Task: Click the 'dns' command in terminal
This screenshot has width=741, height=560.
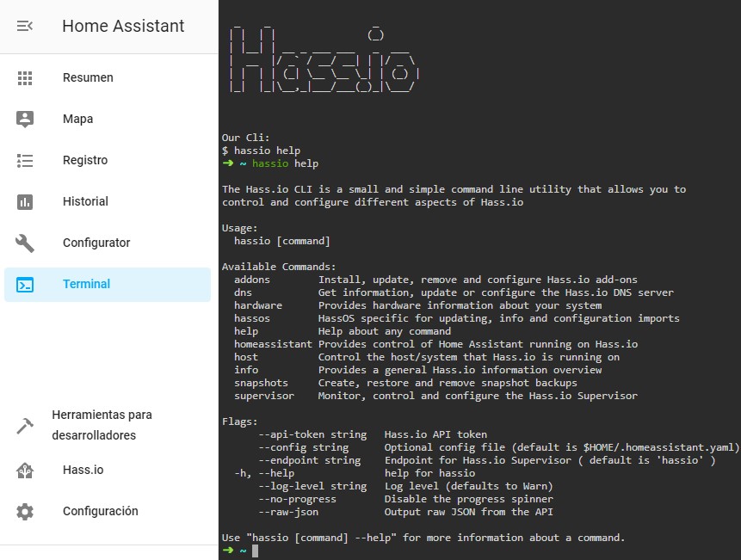Action: tap(243, 292)
